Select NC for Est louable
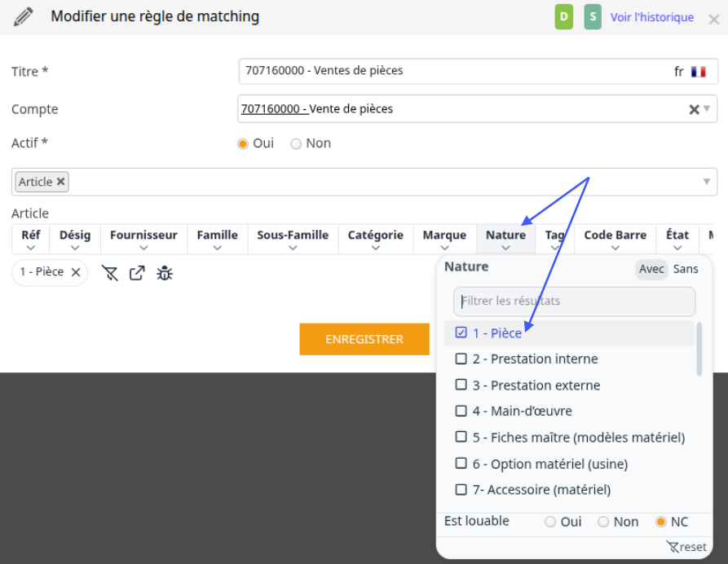728x564 pixels. (660, 522)
